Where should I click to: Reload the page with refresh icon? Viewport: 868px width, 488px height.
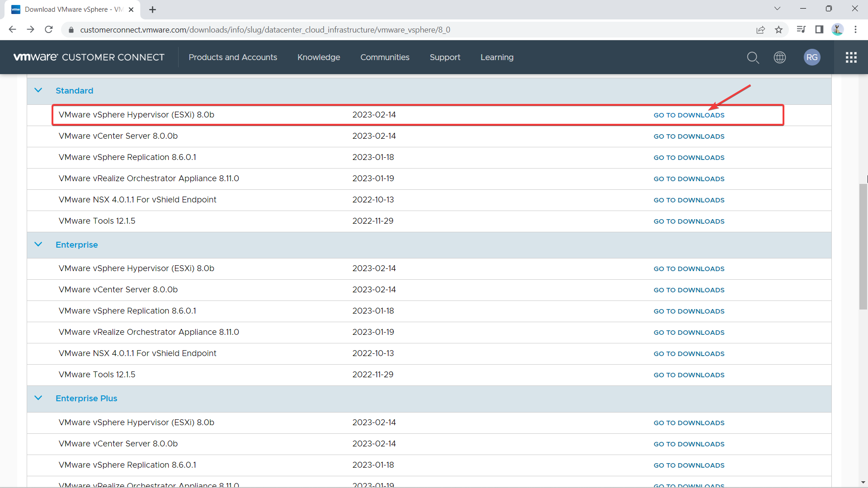[49, 29]
